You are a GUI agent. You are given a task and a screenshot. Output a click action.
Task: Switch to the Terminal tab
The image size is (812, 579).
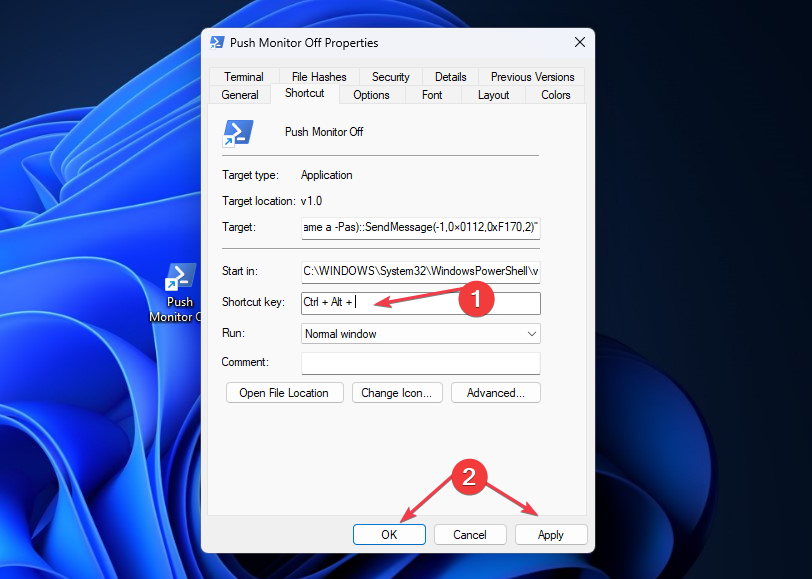[244, 77]
